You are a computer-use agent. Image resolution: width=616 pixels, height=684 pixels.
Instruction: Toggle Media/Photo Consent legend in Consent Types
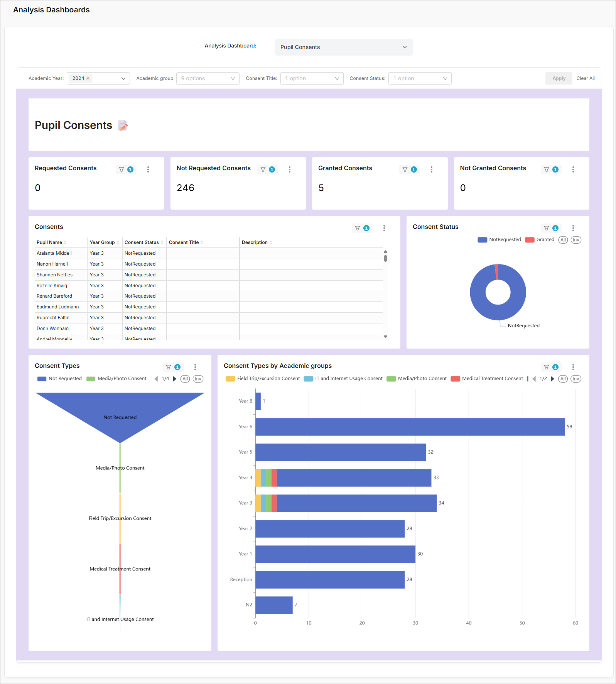click(x=116, y=379)
